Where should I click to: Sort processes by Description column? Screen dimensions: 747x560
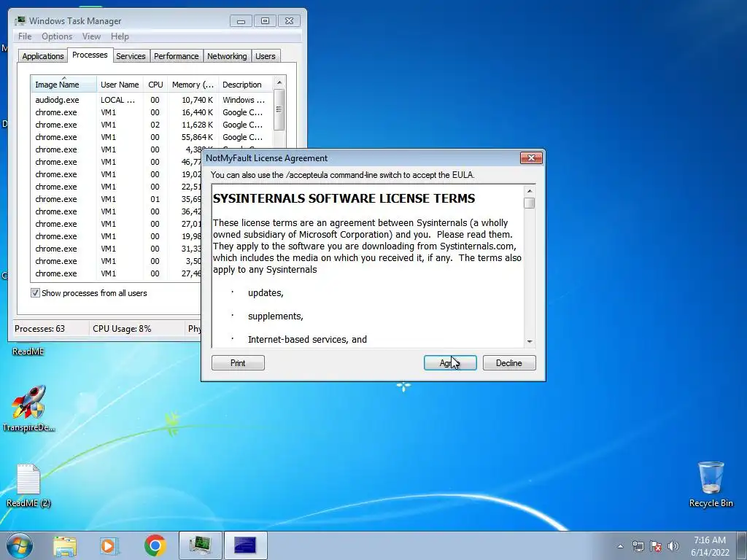pyautogui.click(x=245, y=85)
